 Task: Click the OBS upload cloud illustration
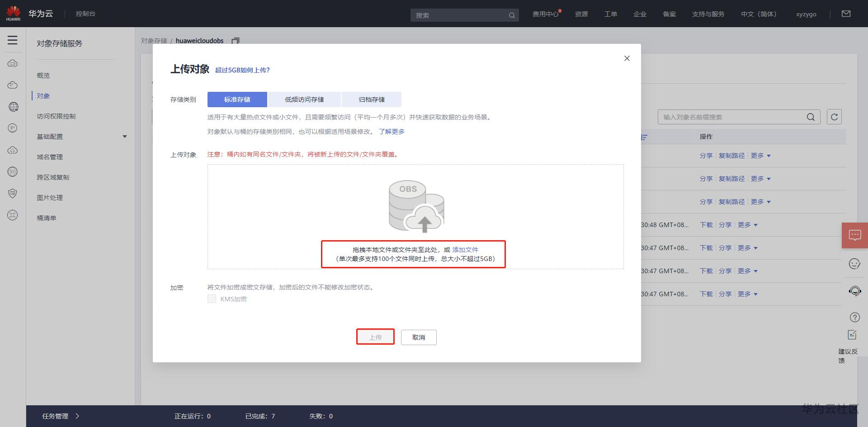coord(416,206)
